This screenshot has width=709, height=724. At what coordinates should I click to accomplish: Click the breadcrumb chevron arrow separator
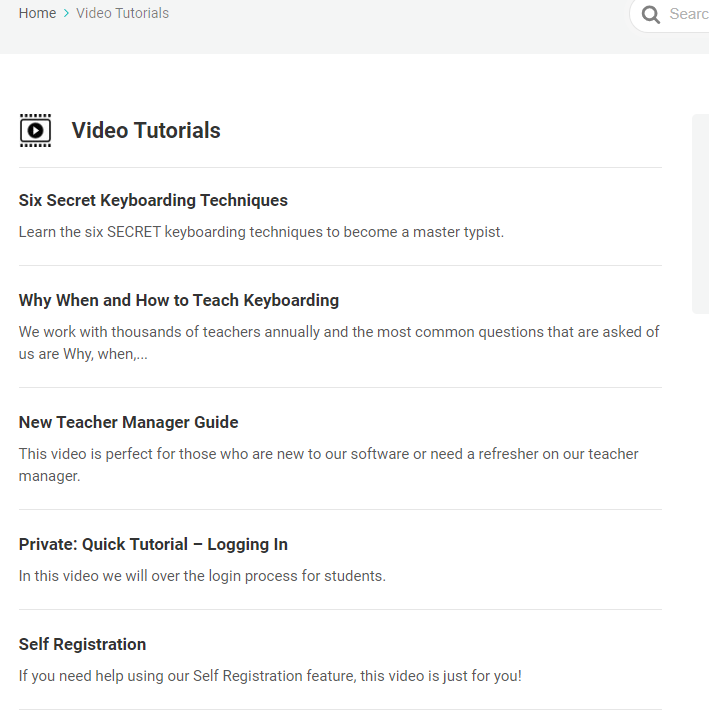click(66, 13)
